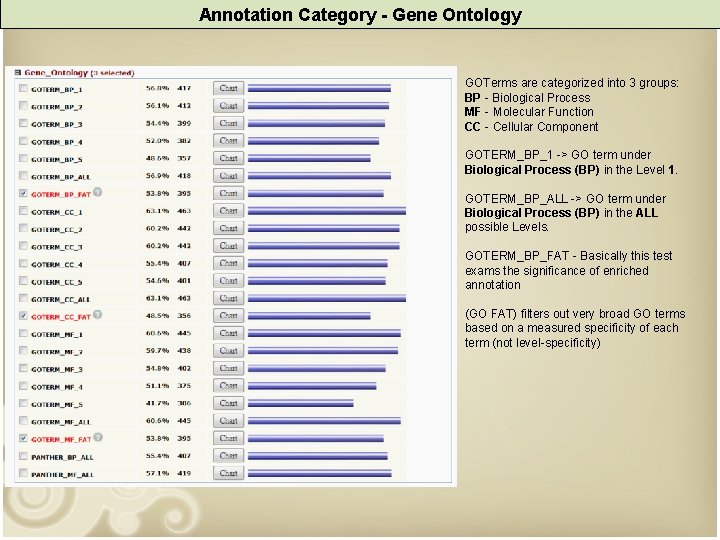Open the Chart button for GOTERM_BP_1
720x540 pixels.
coord(228,88)
